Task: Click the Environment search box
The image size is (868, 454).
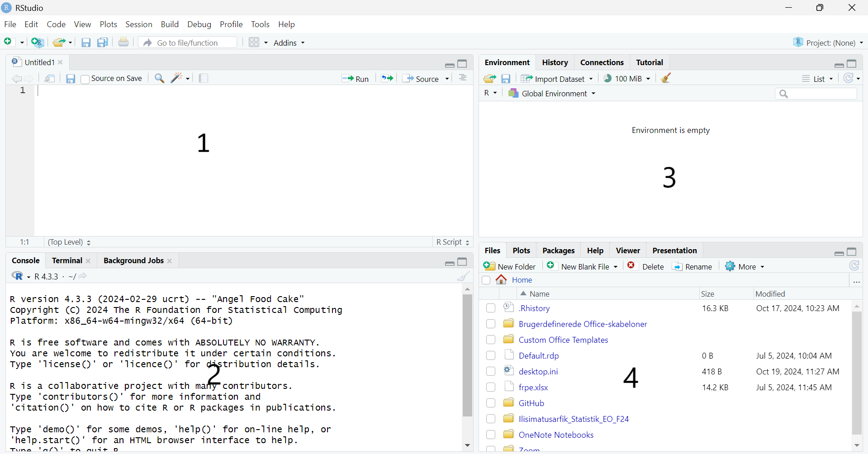Action: coord(816,94)
